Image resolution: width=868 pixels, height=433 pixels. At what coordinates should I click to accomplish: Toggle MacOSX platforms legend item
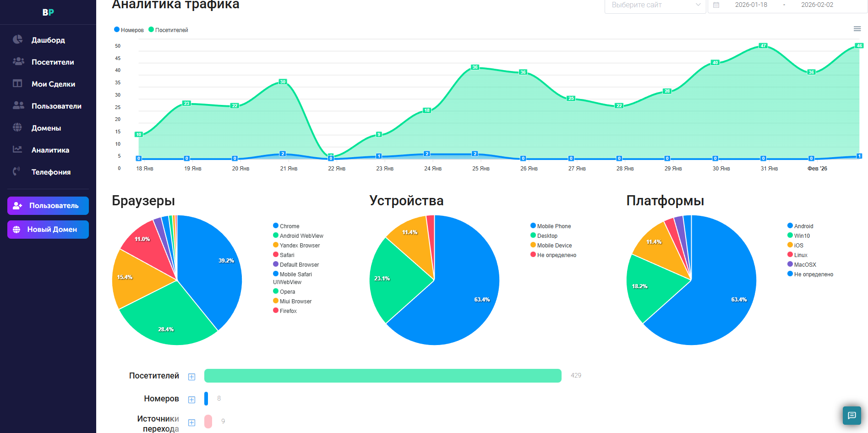(802, 264)
